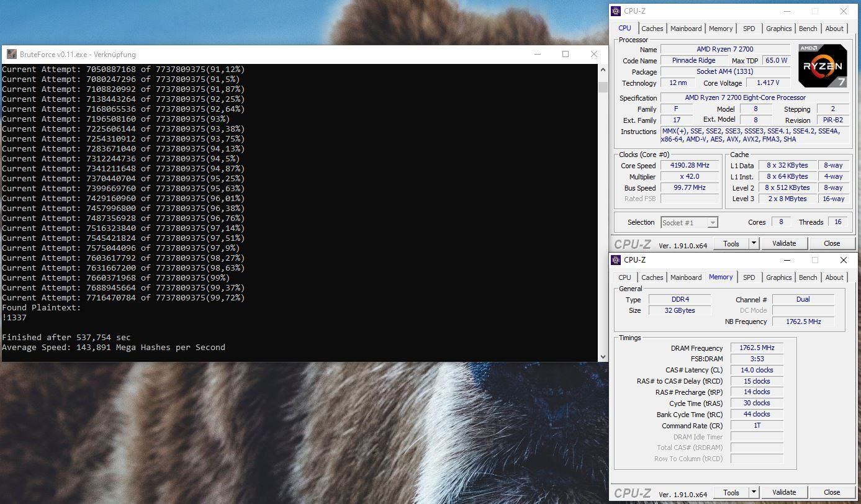
Task: Open Graphics tab in lower CPU-Z window
Action: [x=778, y=277]
